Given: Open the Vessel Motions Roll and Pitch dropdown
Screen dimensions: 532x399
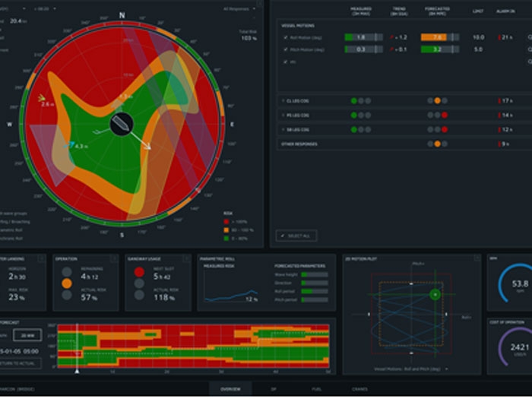Looking at the screenshot, I should (x=411, y=369).
